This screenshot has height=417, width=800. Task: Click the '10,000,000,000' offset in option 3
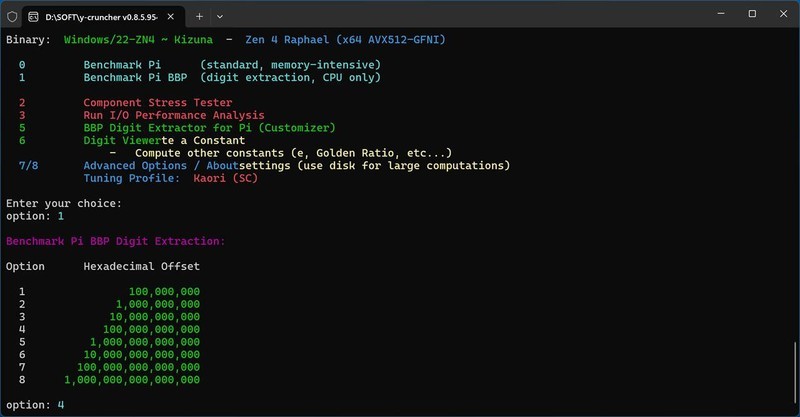[x=155, y=316]
